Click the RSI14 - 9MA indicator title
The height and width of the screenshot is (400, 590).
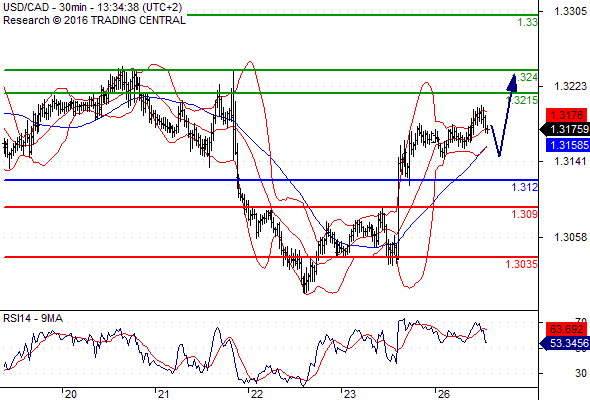click(33, 318)
